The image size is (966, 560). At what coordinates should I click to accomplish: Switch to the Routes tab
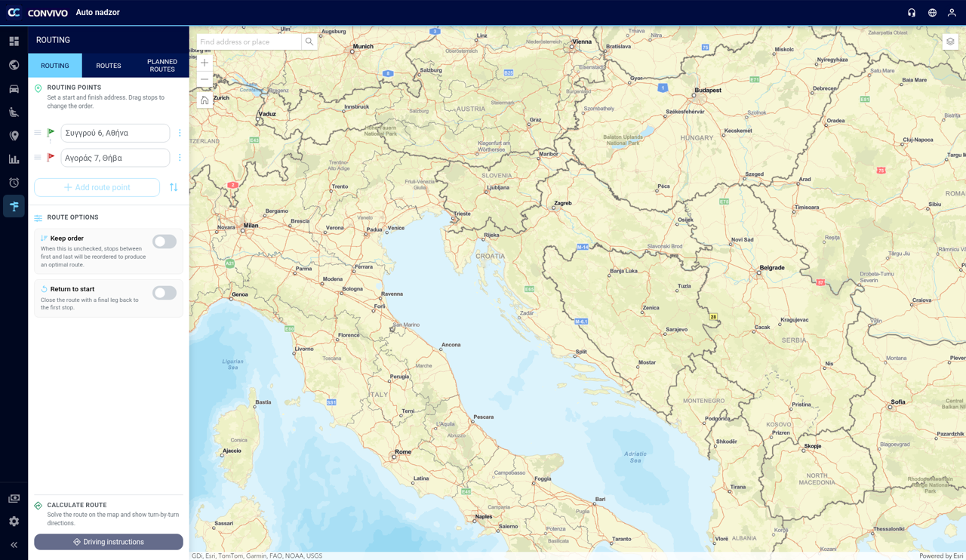(109, 66)
